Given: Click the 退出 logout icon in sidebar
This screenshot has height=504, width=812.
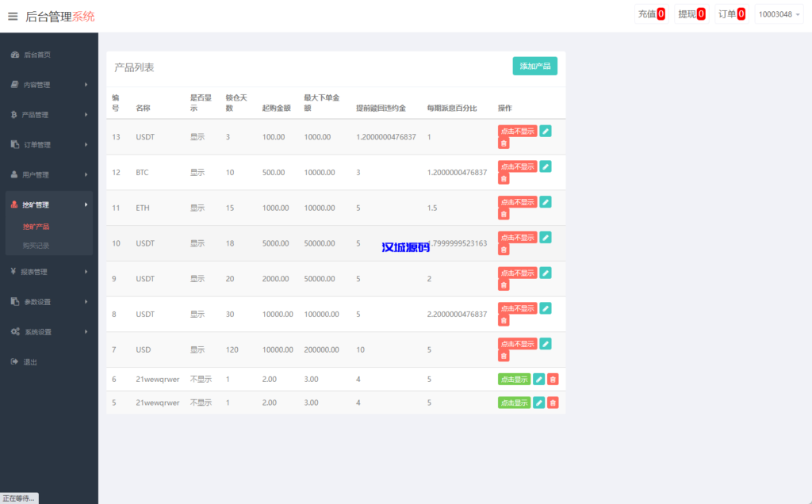Looking at the screenshot, I should [14, 362].
